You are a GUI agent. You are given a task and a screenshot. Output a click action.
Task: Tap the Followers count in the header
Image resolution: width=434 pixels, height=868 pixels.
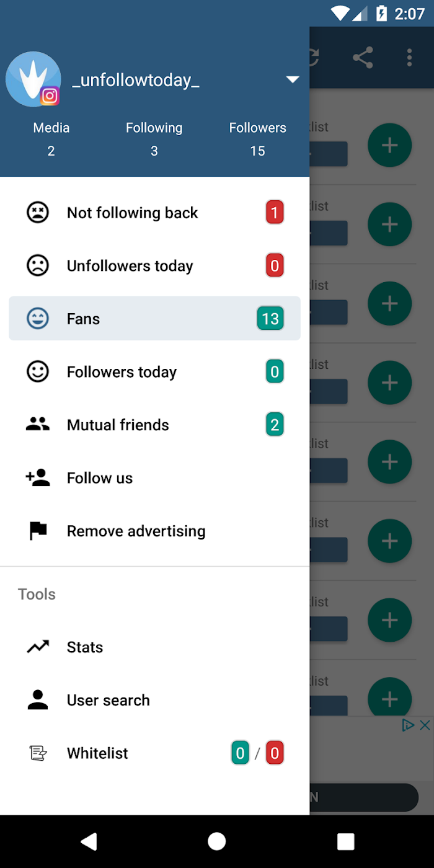(x=257, y=151)
